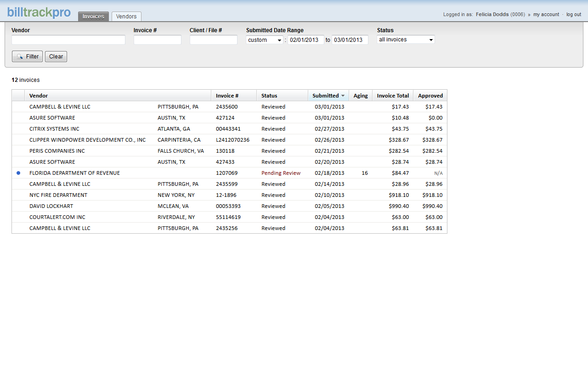Sort by Vendor column header
The image size is (588, 368).
coord(118,96)
